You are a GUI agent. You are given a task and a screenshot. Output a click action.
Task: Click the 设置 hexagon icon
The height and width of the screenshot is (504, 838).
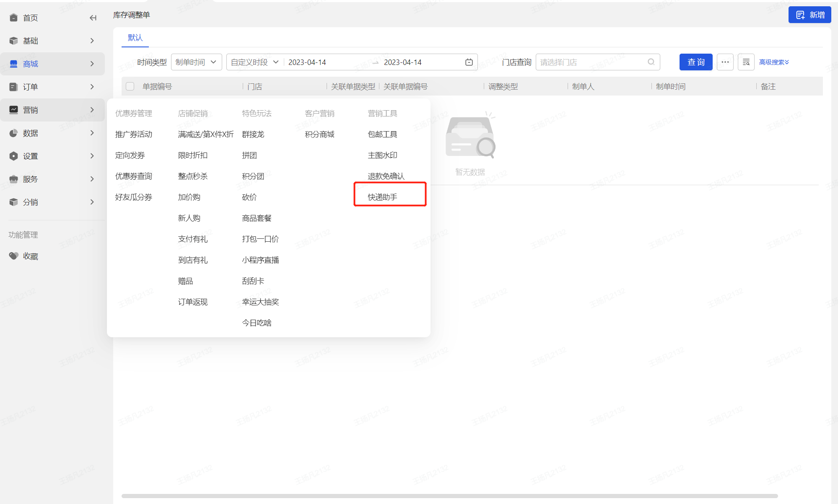(13, 156)
